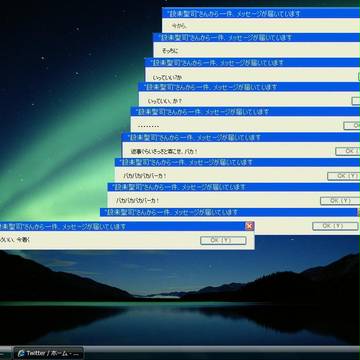Viewport: 360px width, 360px height.
Task: Close the frontmost message dialog with red X
Action: (249, 226)
